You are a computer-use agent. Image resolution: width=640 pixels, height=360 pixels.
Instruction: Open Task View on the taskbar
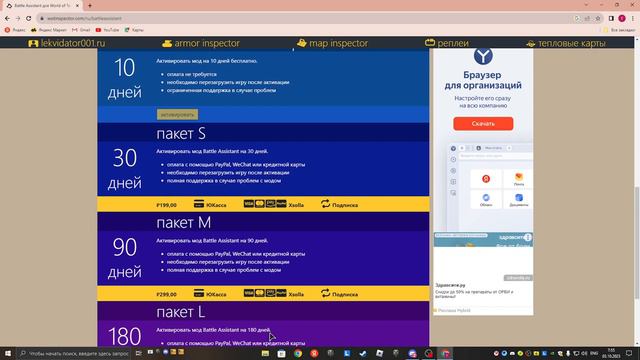pos(139,353)
